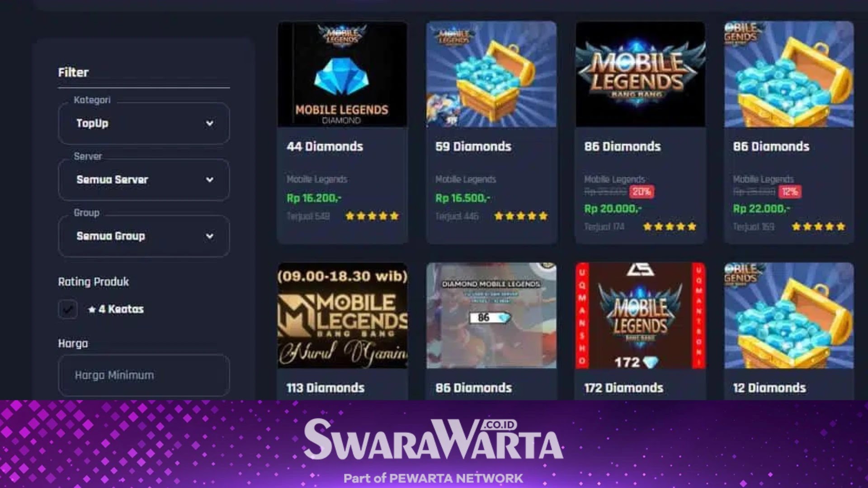The height and width of the screenshot is (488, 868).
Task: Expand the Semua Group dropdown
Action: (x=144, y=236)
